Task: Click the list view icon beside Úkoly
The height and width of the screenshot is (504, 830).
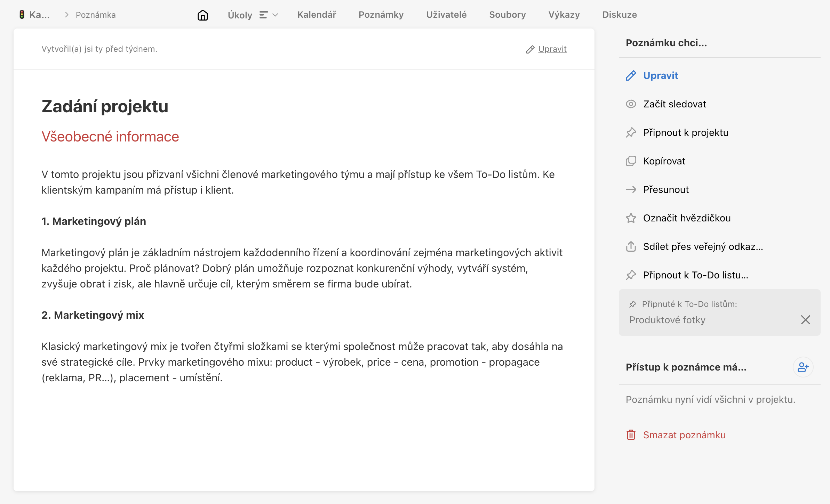Action: point(264,15)
